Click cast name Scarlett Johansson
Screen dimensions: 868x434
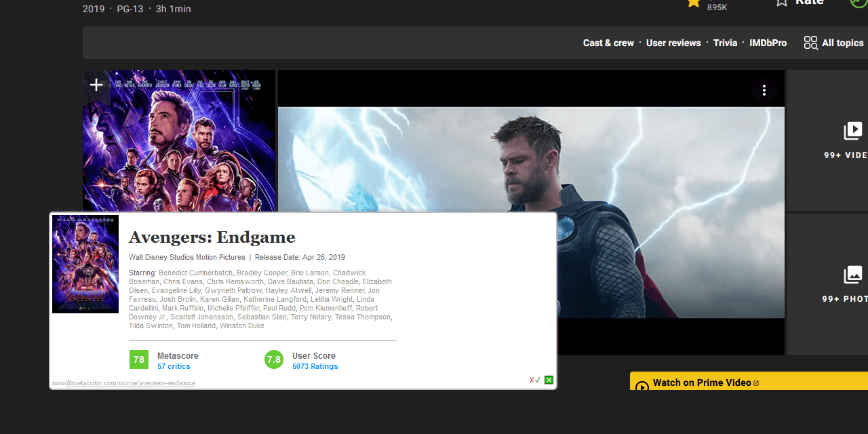[202, 317]
